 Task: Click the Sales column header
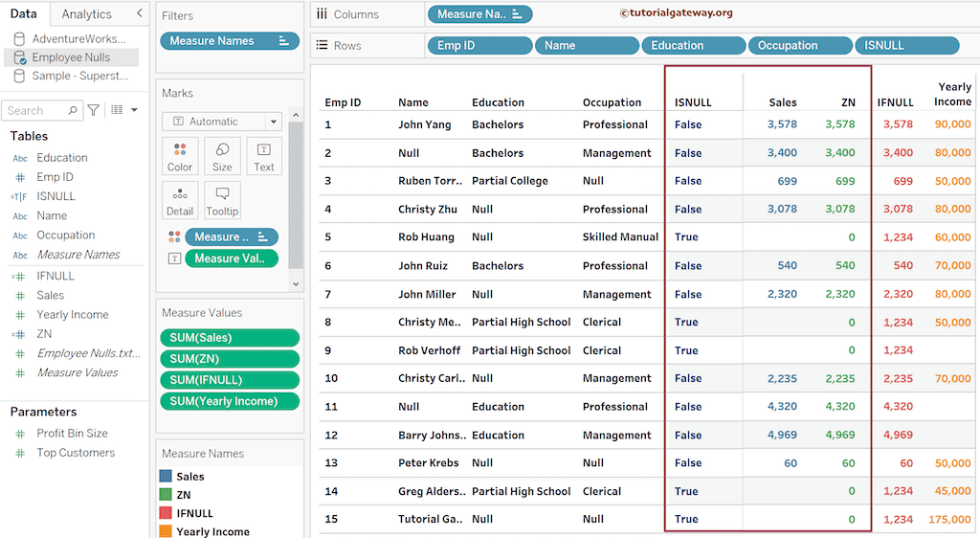tap(783, 102)
